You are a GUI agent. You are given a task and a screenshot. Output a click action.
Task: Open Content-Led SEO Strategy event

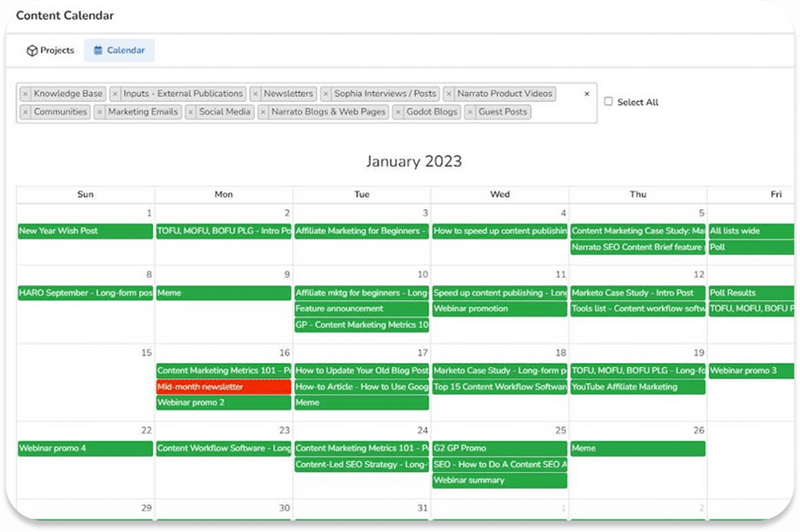[x=362, y=464]
